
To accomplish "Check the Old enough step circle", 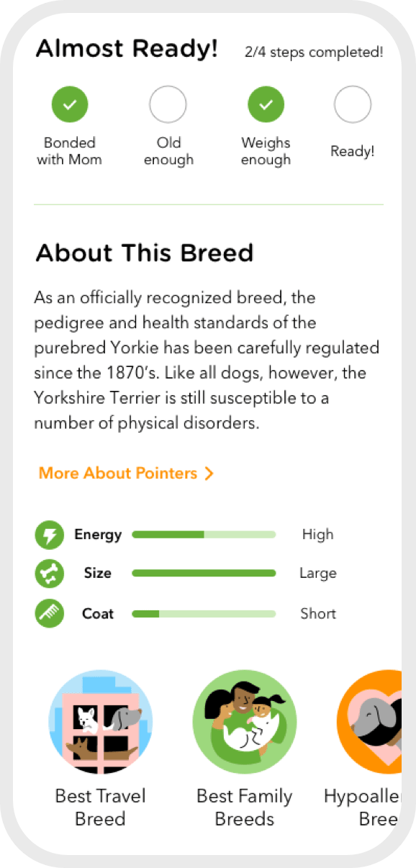I will tap(168, 104).
